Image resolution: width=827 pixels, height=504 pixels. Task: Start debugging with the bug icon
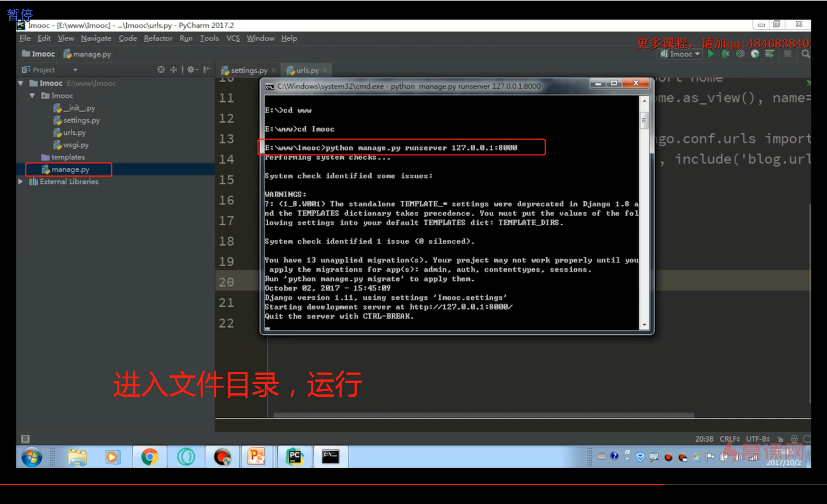[x=725, y=54]
